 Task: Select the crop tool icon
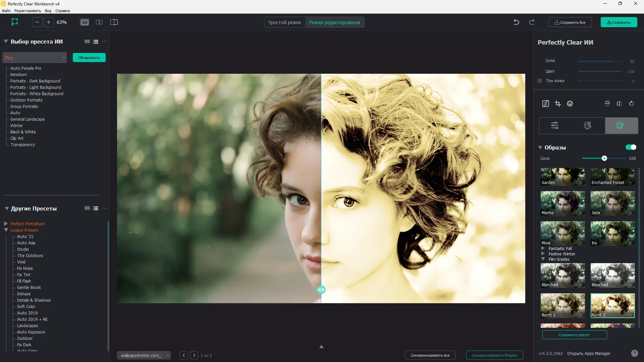point(558,104)
